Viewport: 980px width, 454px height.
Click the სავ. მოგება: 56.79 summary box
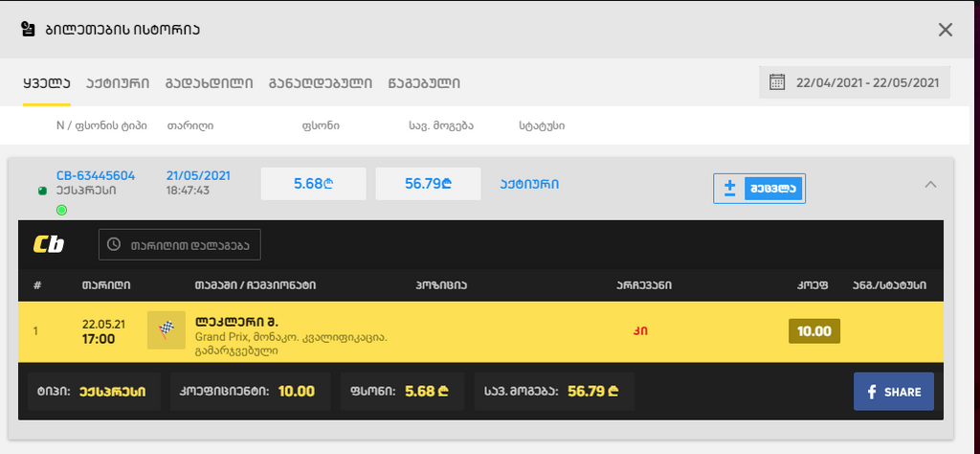coord(554,392)
